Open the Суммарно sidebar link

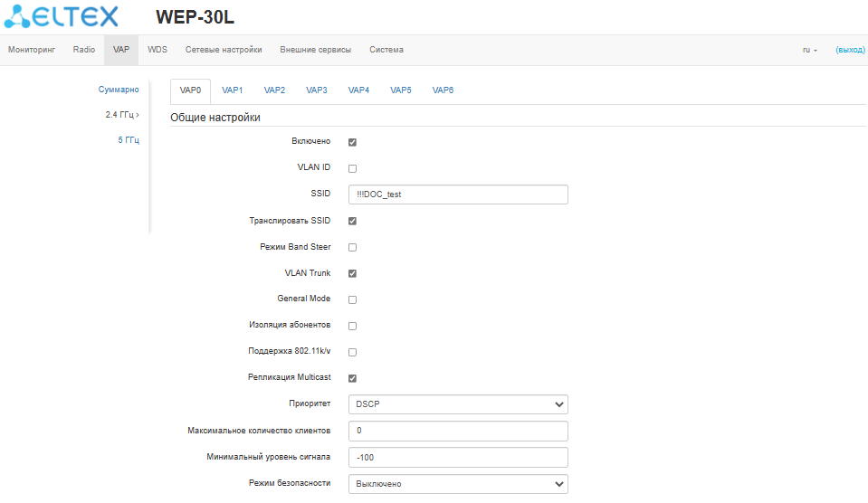(119, 90)
